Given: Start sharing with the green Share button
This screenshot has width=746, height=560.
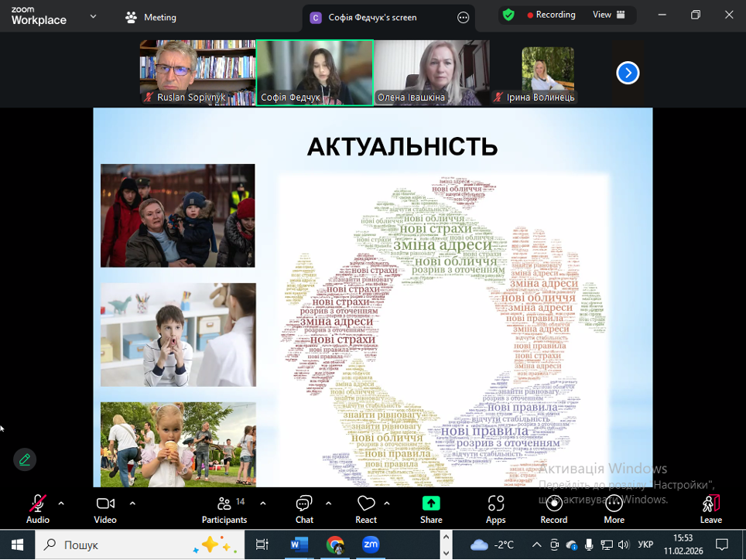Looking at the screenshot, I should 431,509.
